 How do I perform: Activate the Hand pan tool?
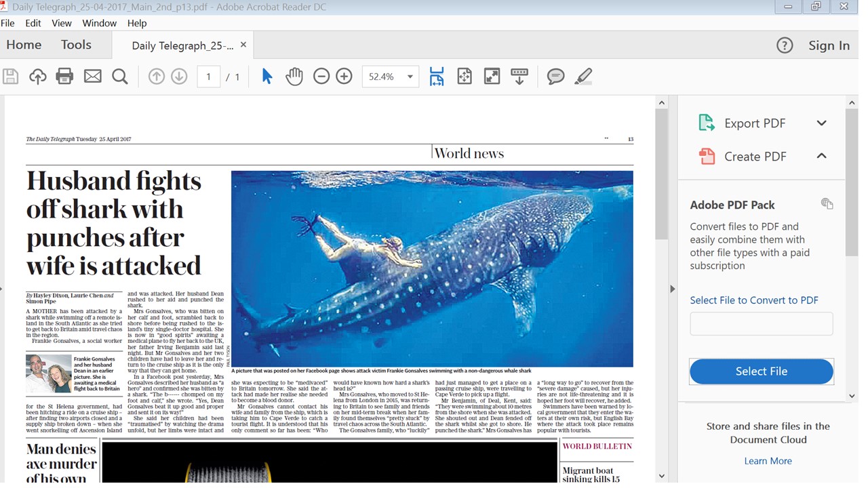pyautogui.click(x=294, y=77)
